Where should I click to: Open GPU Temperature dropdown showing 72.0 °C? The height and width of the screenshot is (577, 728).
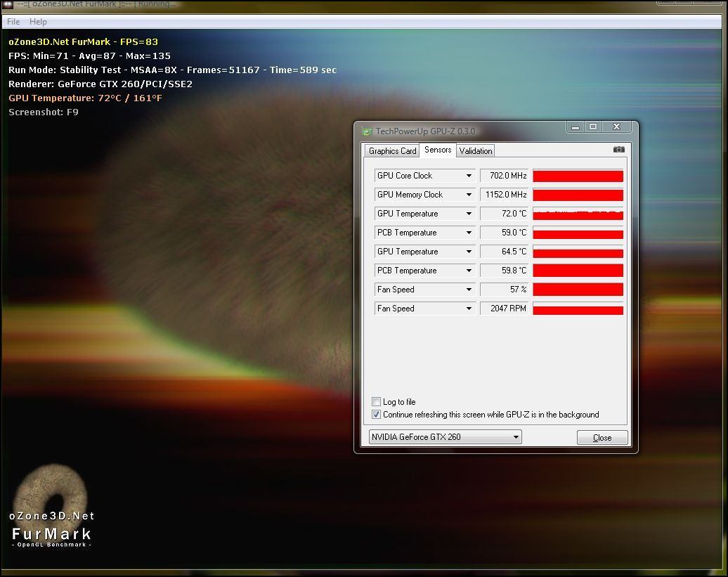[x=469, y=214]
